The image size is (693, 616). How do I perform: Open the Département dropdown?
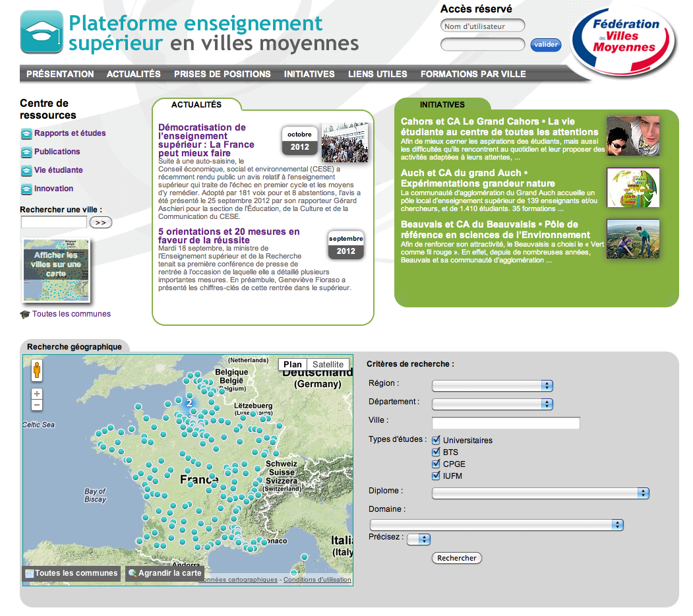pos(493,404)
